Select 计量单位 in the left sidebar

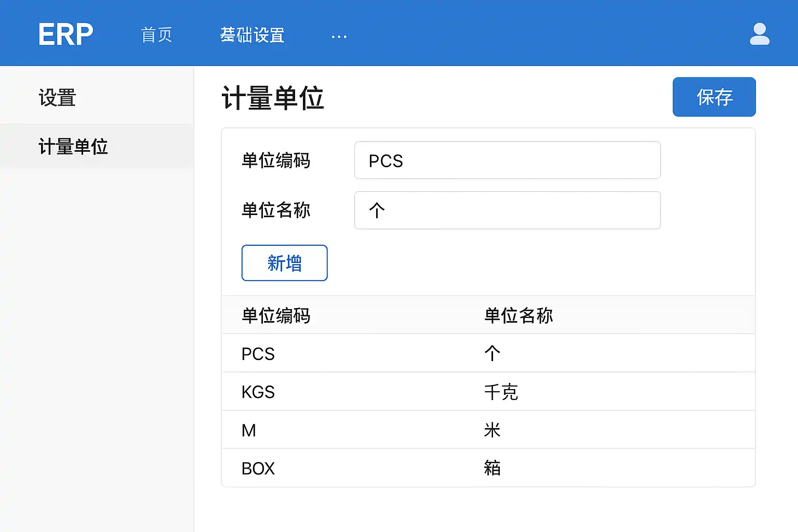[73, 147]
